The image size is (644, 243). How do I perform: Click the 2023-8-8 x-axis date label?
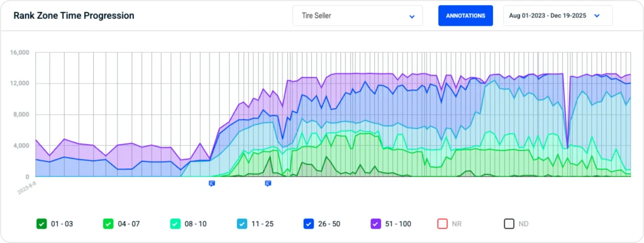tap(26, 188)
